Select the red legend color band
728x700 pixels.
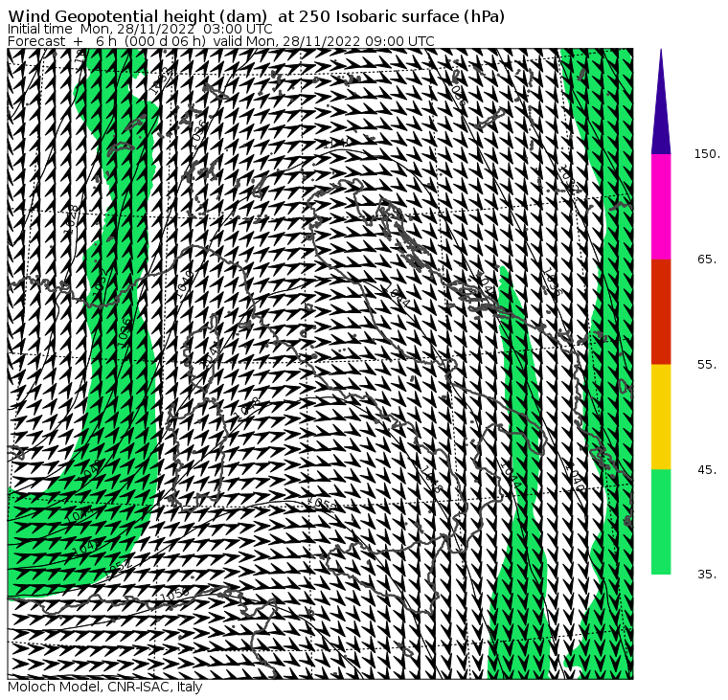(x=661, y=312)
